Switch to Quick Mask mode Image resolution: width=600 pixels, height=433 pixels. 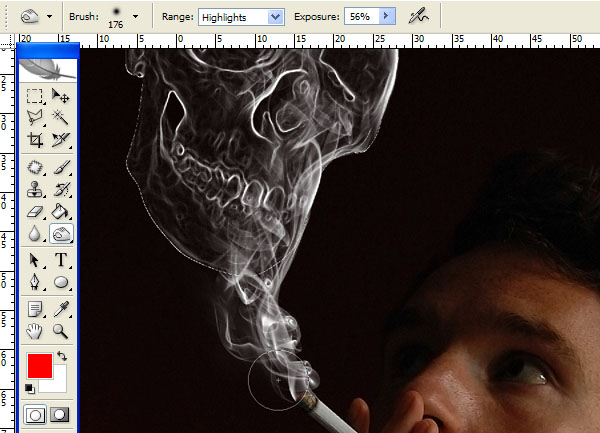60,415
